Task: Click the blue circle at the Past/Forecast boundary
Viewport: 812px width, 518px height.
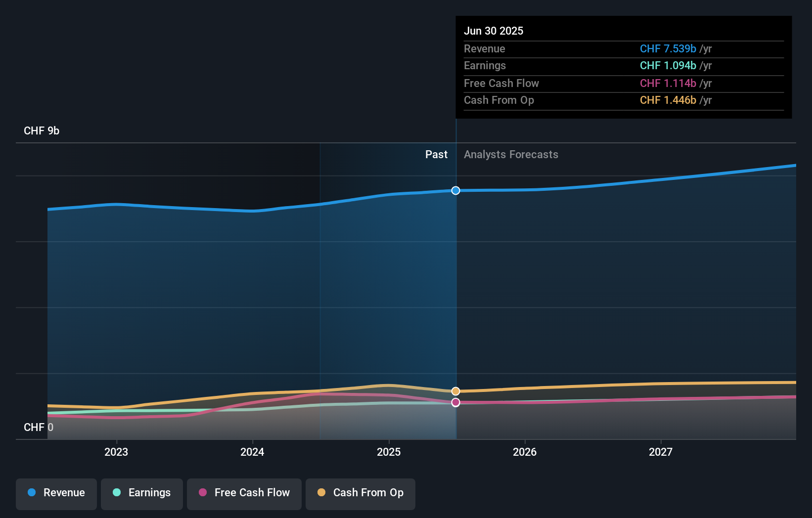Action: point(455,190)
